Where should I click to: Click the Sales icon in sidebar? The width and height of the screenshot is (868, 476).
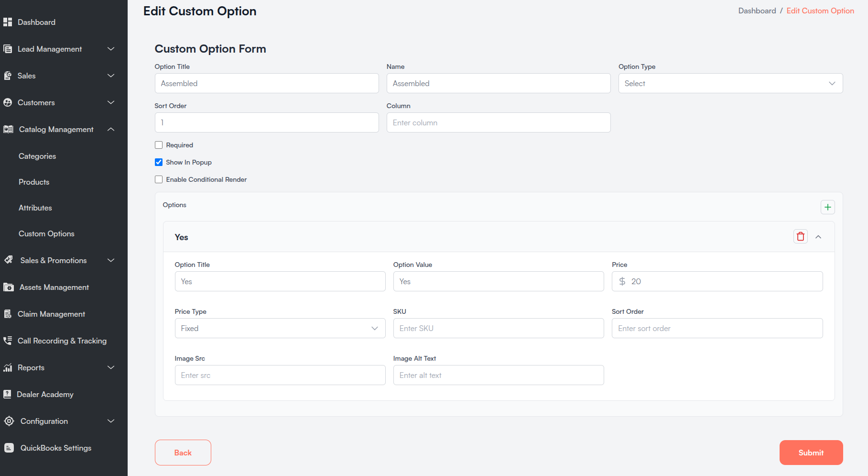point(8,76)
